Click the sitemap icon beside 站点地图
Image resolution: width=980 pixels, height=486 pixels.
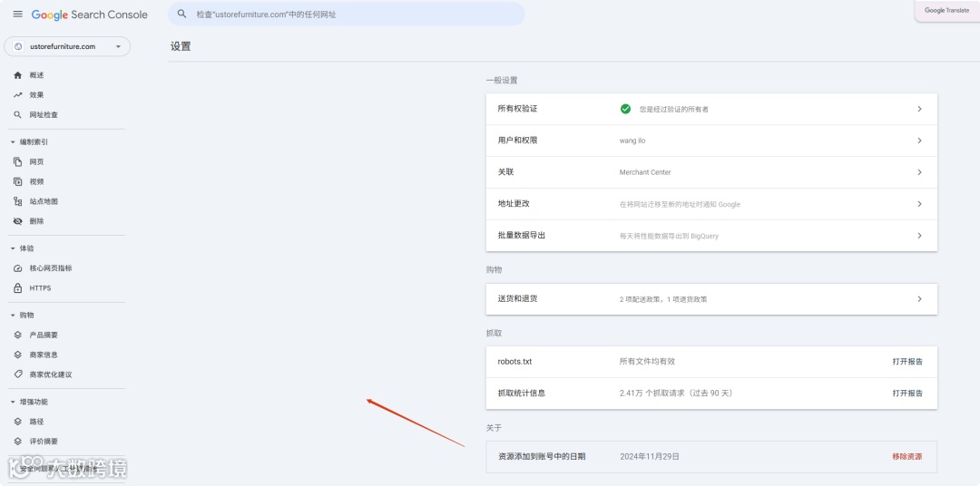(17, 202)
